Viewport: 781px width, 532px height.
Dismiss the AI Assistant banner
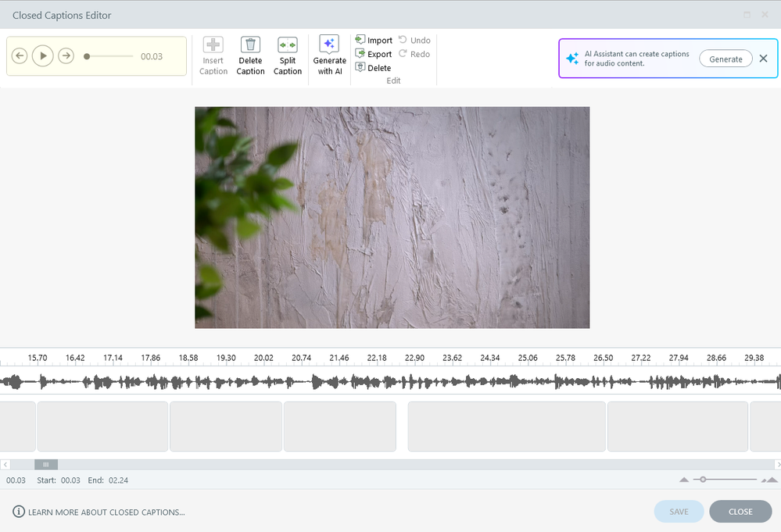[x=764, y=59]
